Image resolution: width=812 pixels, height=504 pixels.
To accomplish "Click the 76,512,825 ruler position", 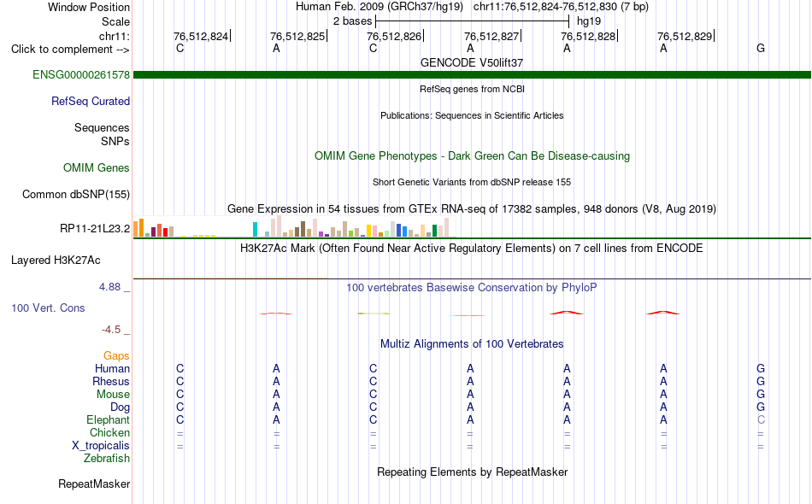I will click(297, 36).
